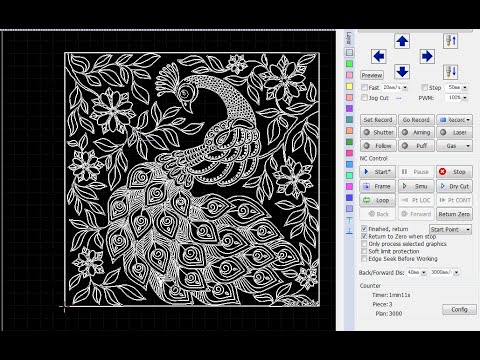This screenshot has height=360, width=480.
Task: Click the red Stop button
Action: 455,172
